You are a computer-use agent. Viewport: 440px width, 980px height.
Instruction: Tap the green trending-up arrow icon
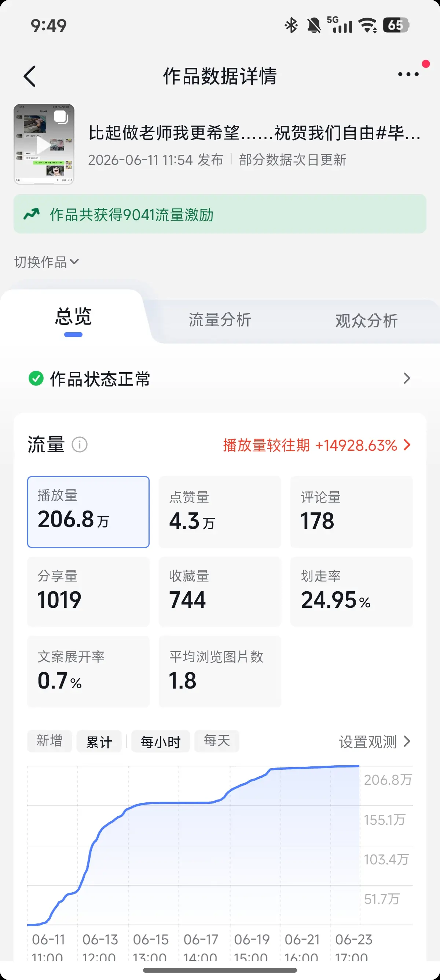pyautogui.click(x=32, y=214)
